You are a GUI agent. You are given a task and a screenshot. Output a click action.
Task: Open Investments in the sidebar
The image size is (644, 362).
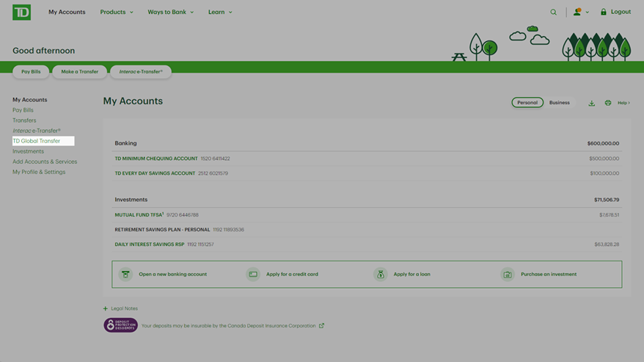(x=28, y=151)
